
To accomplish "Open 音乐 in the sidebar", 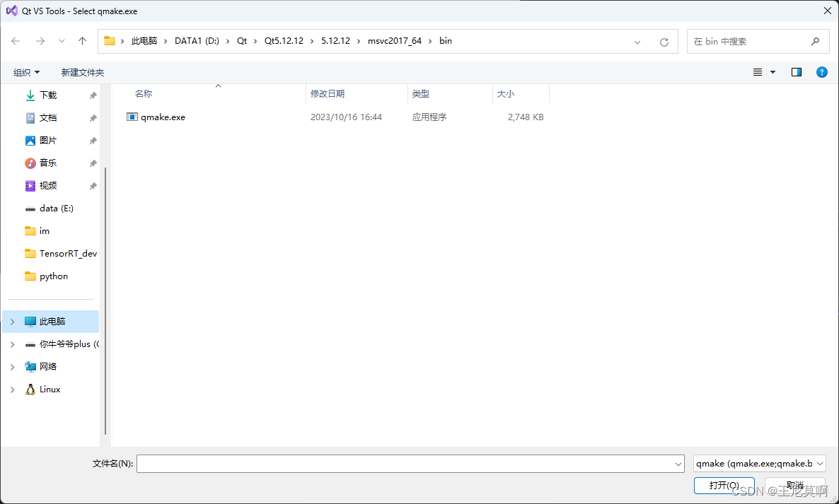I will (x=48, y=163).
